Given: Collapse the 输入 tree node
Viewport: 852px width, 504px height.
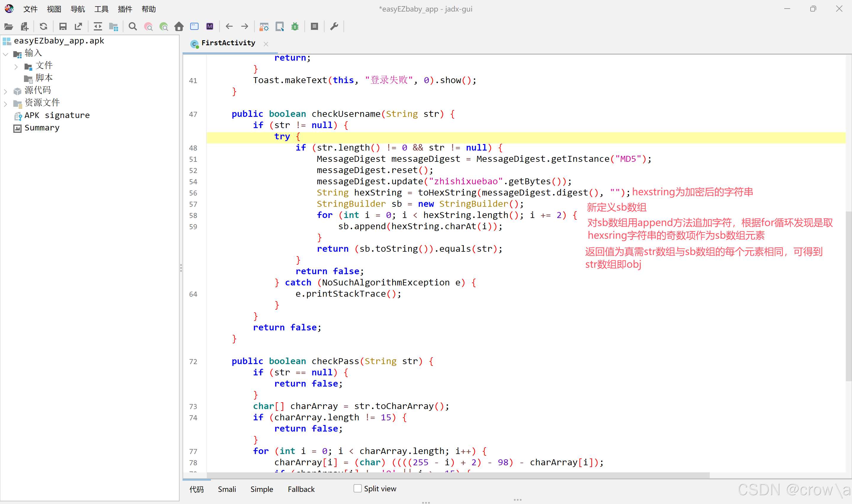Looking at the screenshot, I should 5,54.
